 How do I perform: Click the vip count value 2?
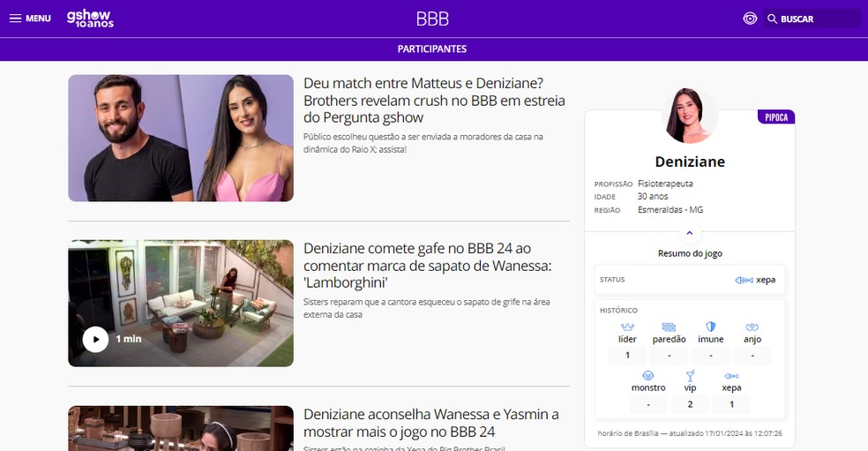click(690, 404)
